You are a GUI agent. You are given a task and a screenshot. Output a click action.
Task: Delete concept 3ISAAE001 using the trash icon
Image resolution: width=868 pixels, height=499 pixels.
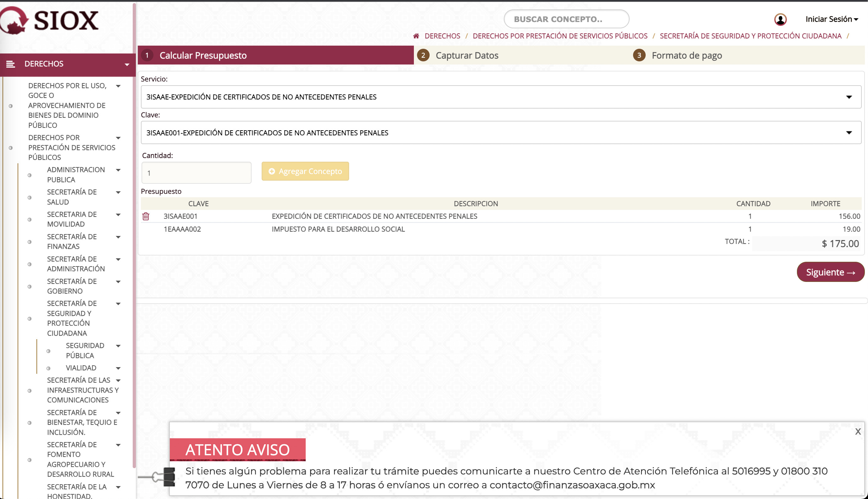147,216
